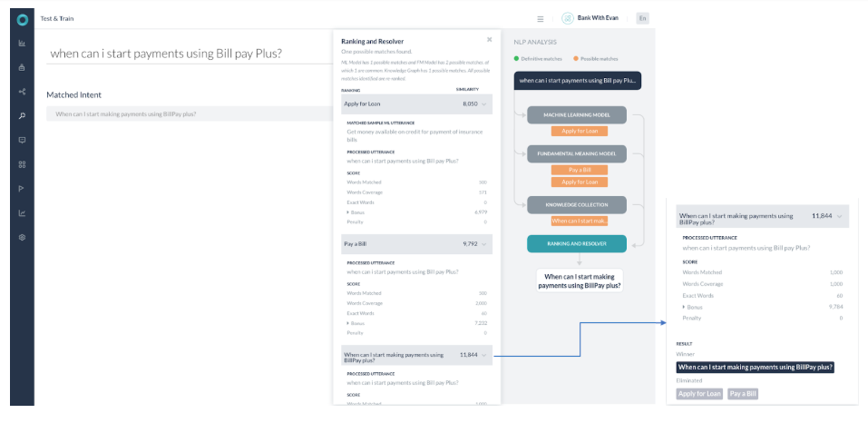The height and width of the screenshot is (423, 868).
Task: Open the connected-nodes icon in the sidebar
Action: click(22, 92)
